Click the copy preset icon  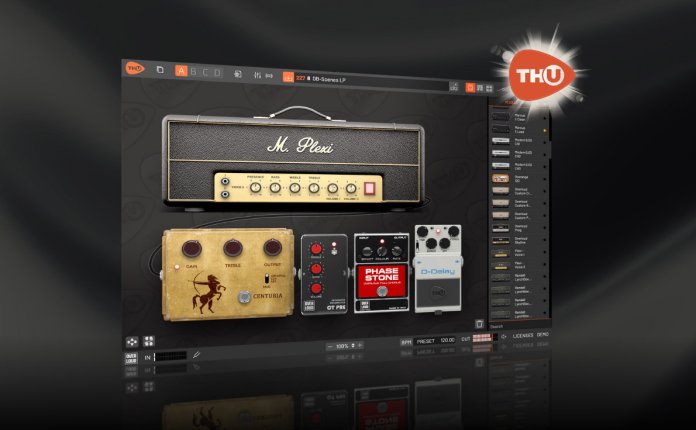pos(160,70)
